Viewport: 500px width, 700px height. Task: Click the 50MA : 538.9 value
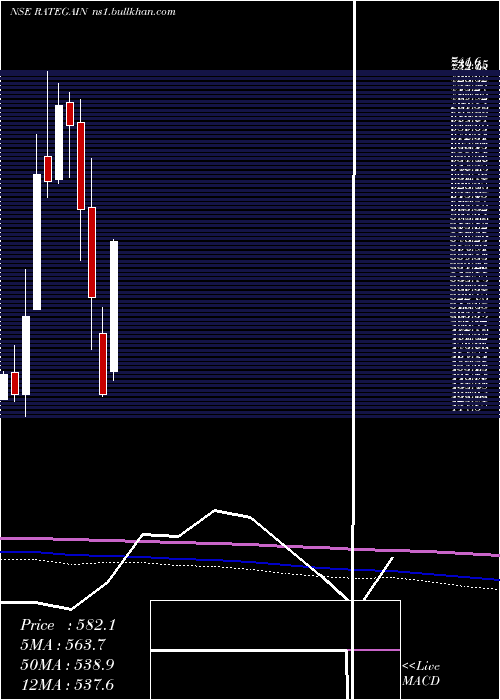pyautogui.click(x=67, y=665)
